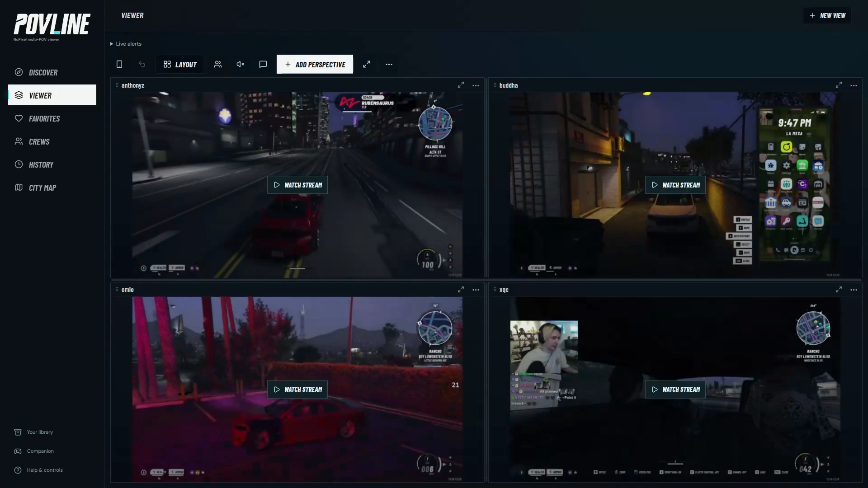Image resolution: width=868 pixels, height=488 pixels.
Task: Open buddha panel options menu
Action: pos(854,85)
